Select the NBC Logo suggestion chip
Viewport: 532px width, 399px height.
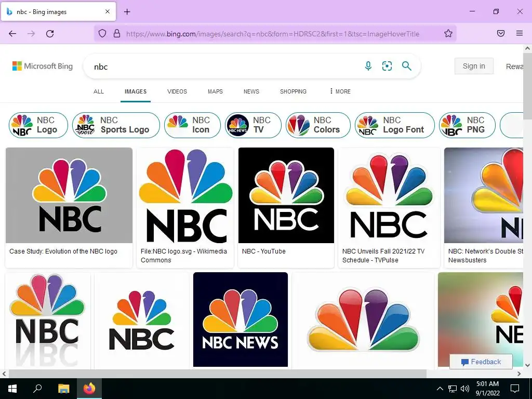coord(38,125)
